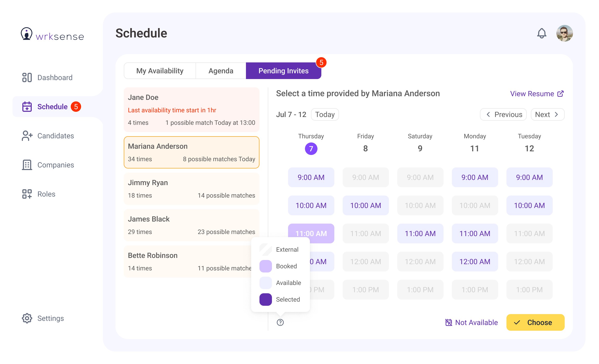The image size is (599, 364).
Task: Select the Thursday 9:00 AM slot
Action: click(311, 177)
